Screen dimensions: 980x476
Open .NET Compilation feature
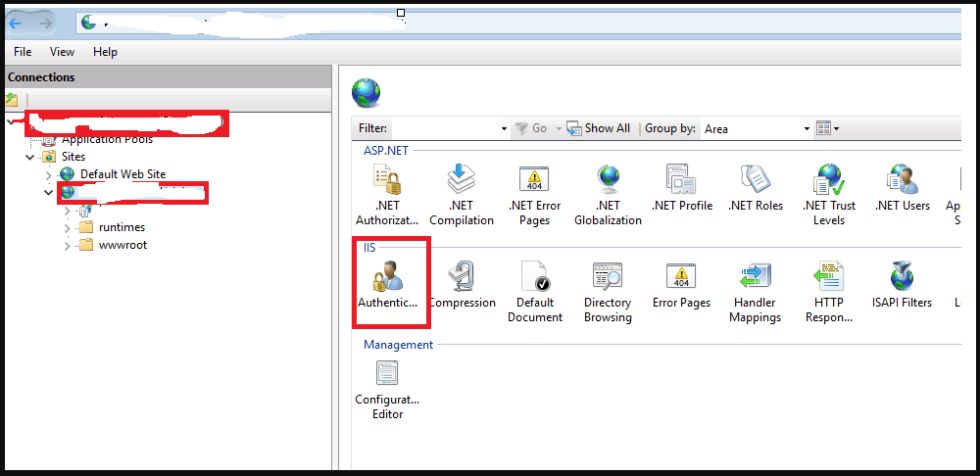coord(462,194)
